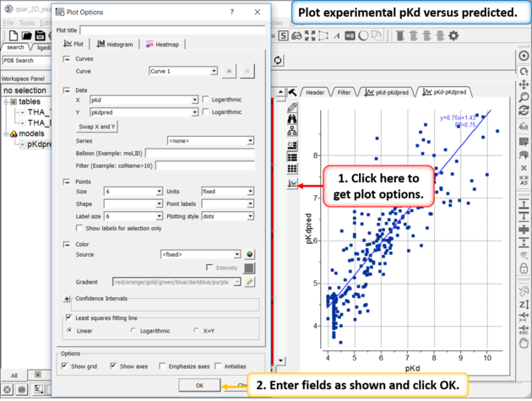The width and height of the screenshot is (532, 401).
Task: Expand the Confidence Intervals section
Action: point(67,299)
